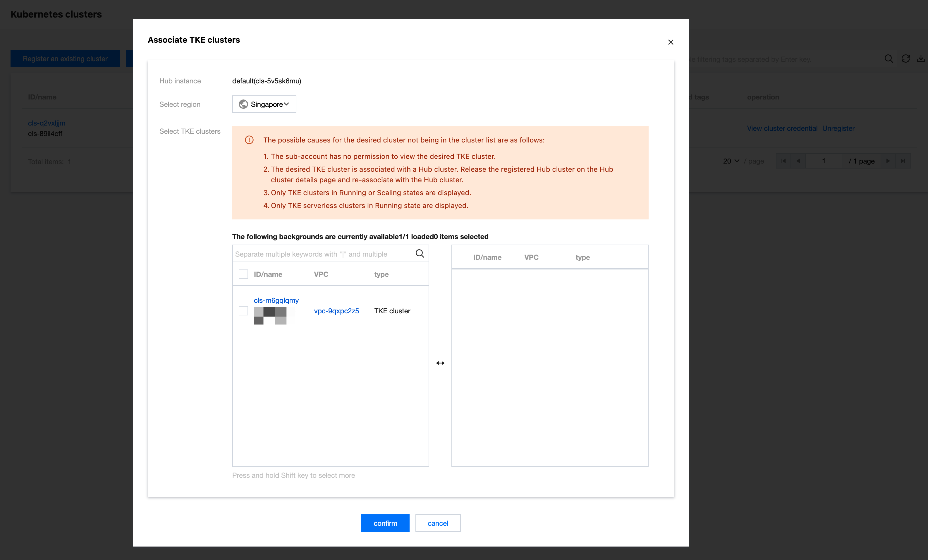
Task: Open the cls-m6gqlqmy cluster link
Action: pyautogui.click(x=276, y=300)
